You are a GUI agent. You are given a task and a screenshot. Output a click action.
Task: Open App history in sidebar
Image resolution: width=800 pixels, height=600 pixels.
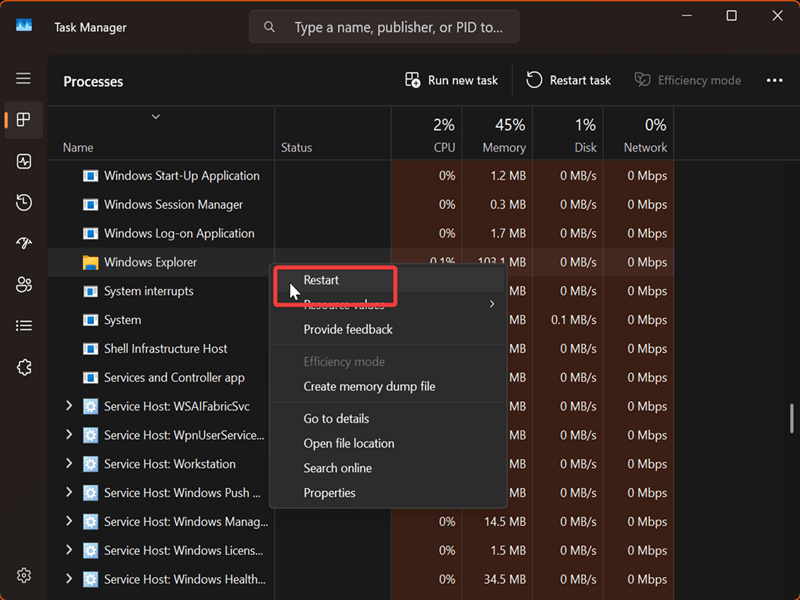24,203
